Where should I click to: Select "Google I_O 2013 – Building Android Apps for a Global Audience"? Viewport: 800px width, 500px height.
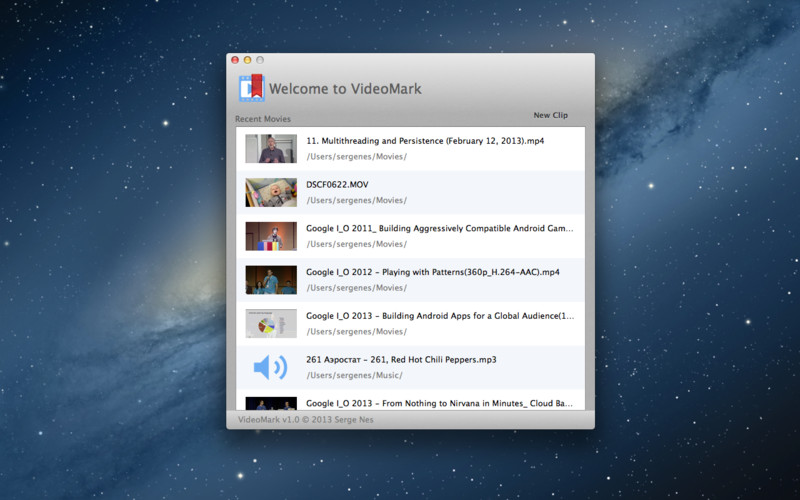[x=440, y=316]
